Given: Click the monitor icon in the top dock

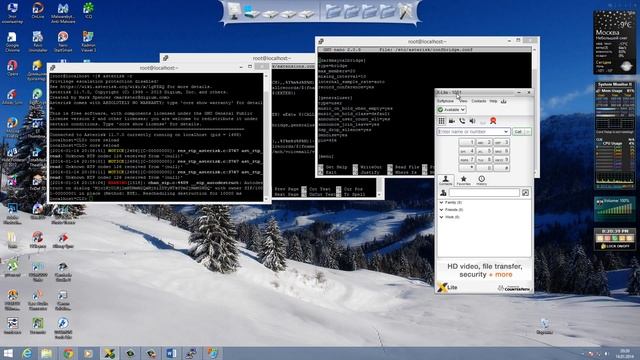Looking at the screenshot, I should (x=234, y=11).
